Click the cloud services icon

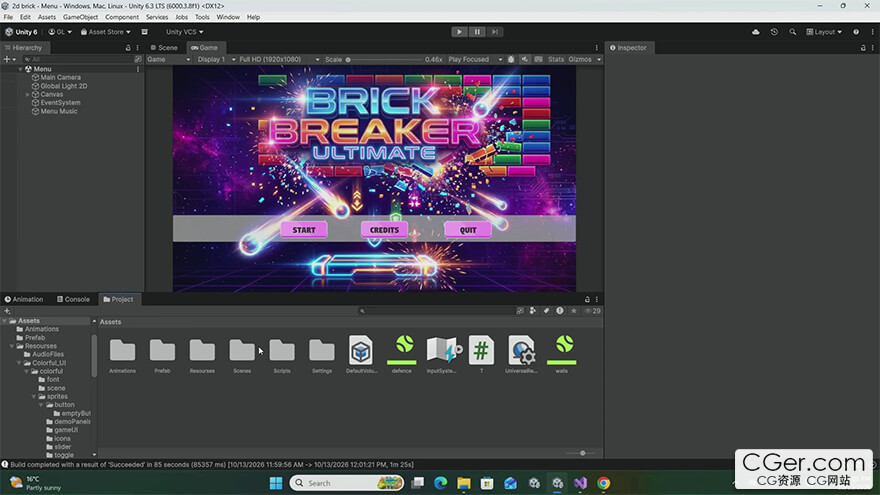[755, 32]
